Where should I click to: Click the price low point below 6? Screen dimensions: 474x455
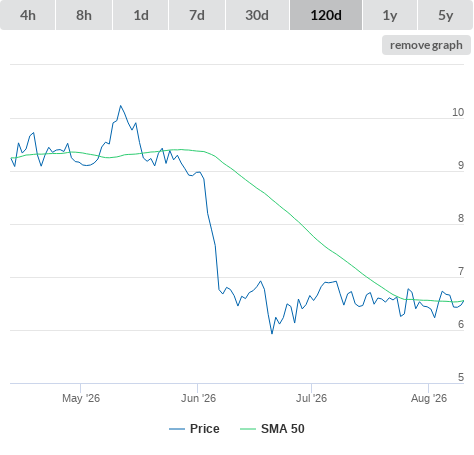(x=272, y=333)
